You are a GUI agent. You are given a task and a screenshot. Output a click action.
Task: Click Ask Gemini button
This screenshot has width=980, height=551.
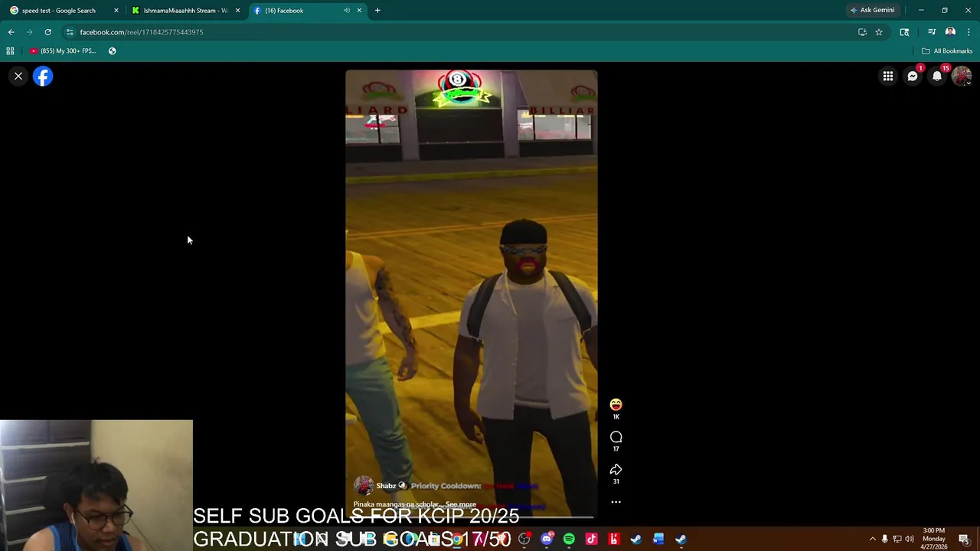tap(872, 11)
